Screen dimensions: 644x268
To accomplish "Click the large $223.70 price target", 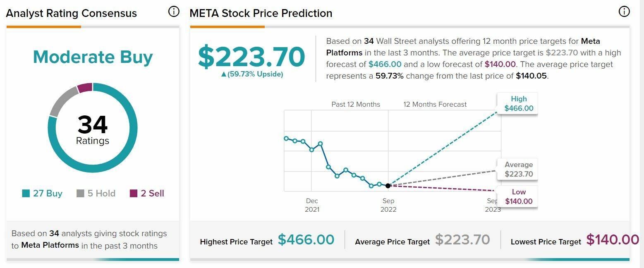I will click(251, 57).
